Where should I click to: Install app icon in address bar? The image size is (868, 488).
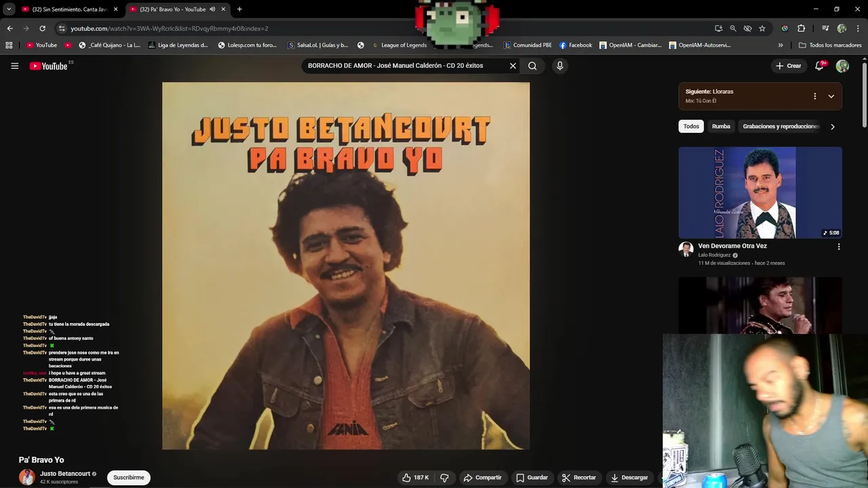click(x=718, y=28)
